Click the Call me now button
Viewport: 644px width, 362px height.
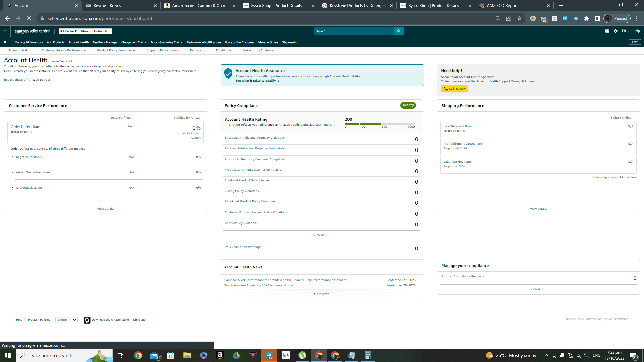point(454,89)
